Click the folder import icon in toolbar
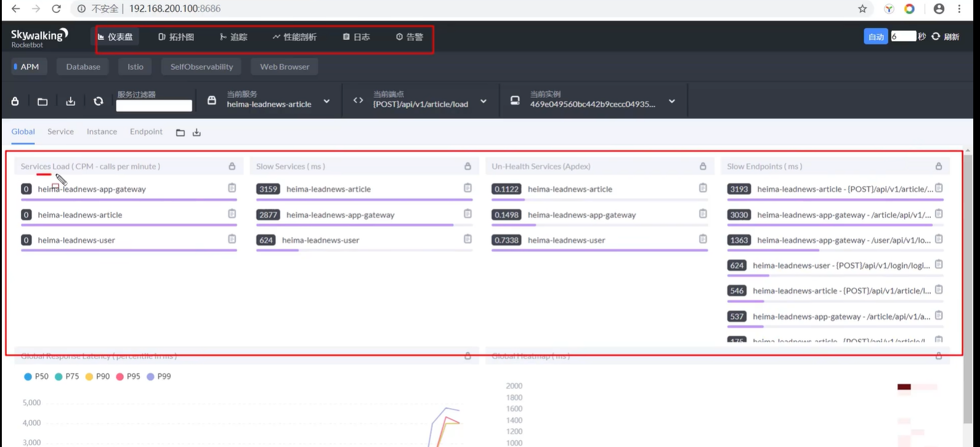Viewport: 980px width, 447px height. tap(43, 101)
